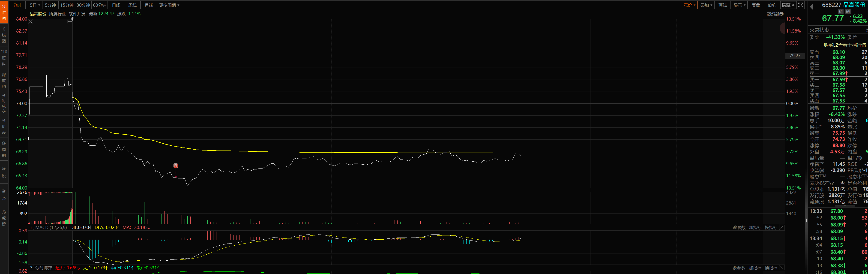
Task: Toggle the 简约 simple mode
Action: [772, 5]
